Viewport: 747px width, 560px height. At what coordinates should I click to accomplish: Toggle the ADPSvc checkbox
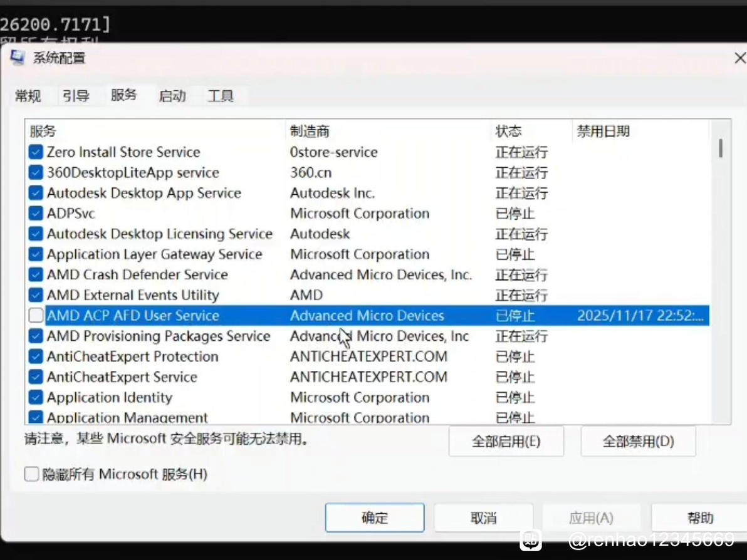pyautogui.click(x=36, y=214)
